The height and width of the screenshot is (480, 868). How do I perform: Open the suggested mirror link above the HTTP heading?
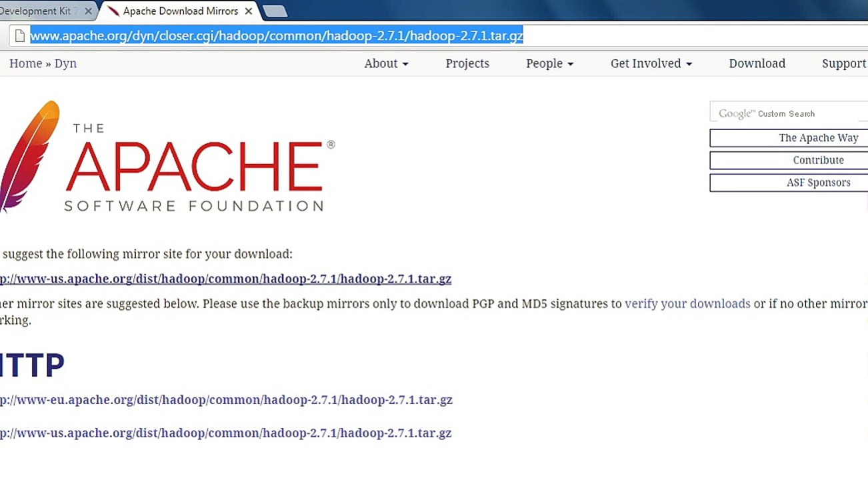pyautogui.click(x=226, y=279)
